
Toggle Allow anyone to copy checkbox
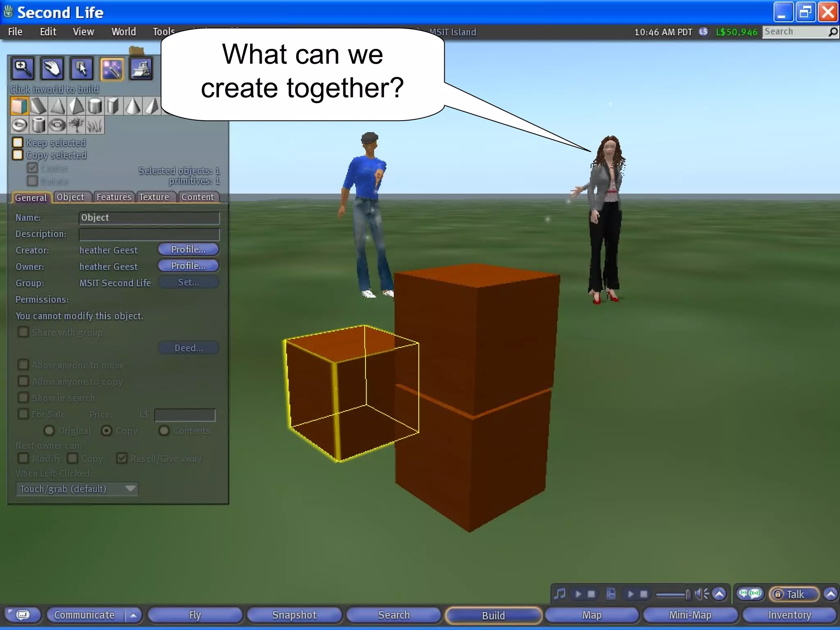(23, 381)
